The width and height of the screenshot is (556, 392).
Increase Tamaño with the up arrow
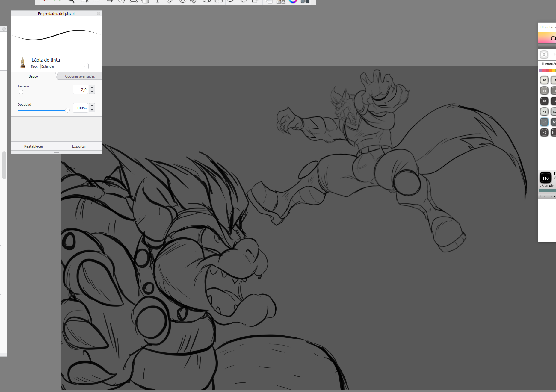[92, 87]
